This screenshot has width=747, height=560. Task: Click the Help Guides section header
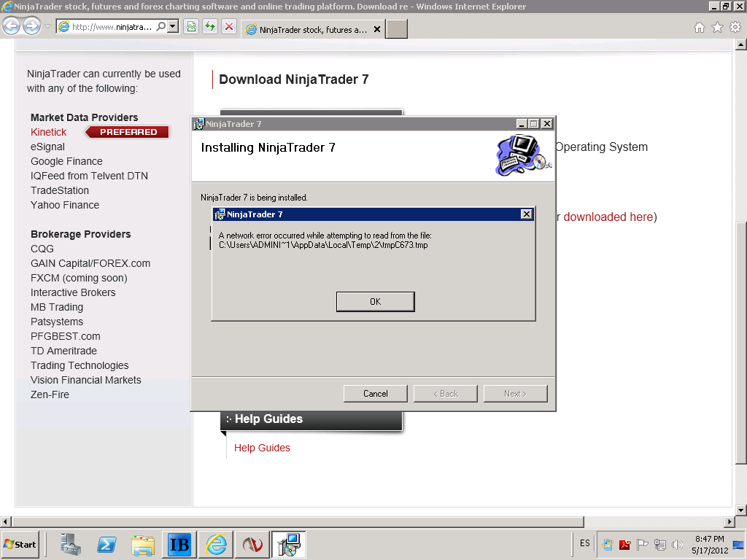coord(311,419)
